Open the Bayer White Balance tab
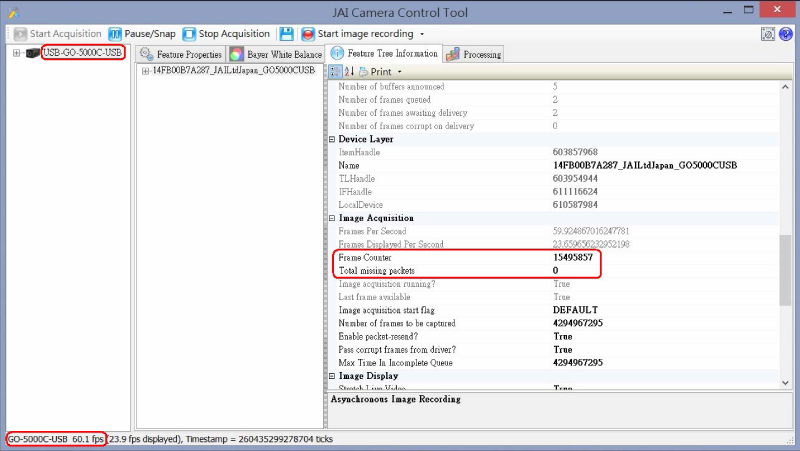 pyautogui.click(x=276, y=53)
